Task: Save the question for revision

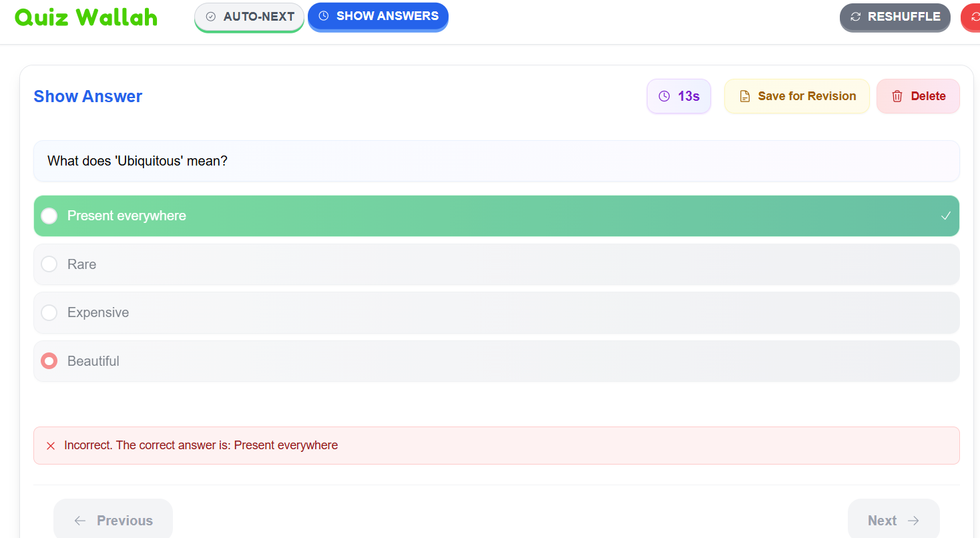Action: coord(797,96)
